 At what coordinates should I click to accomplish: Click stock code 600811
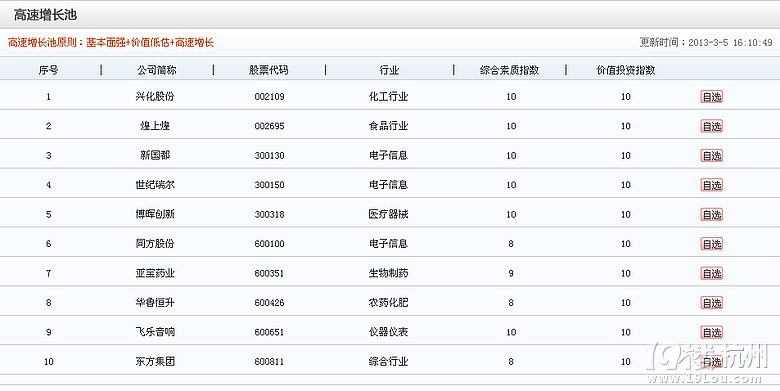click(270, 362)
